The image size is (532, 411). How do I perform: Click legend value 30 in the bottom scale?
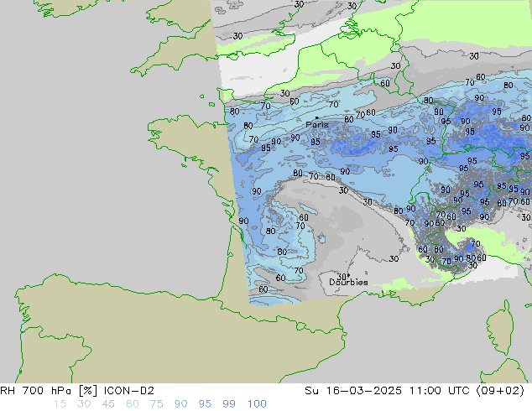point(84,404)
